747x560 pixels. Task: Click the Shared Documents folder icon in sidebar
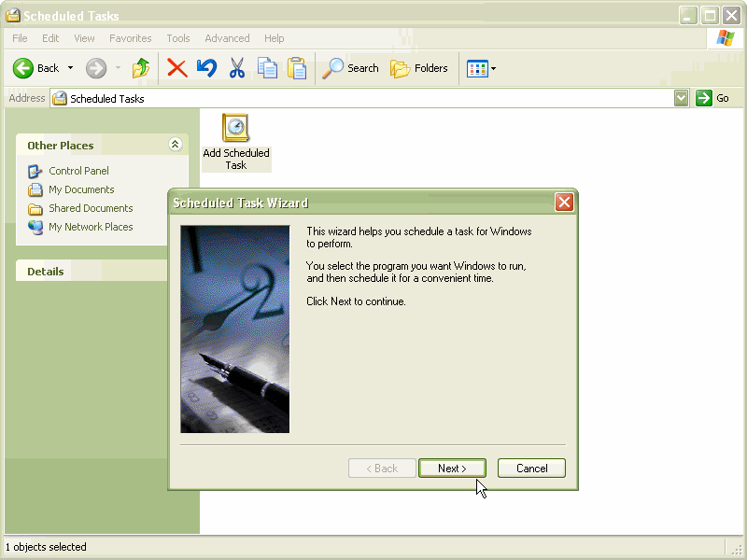coord(35,208)
